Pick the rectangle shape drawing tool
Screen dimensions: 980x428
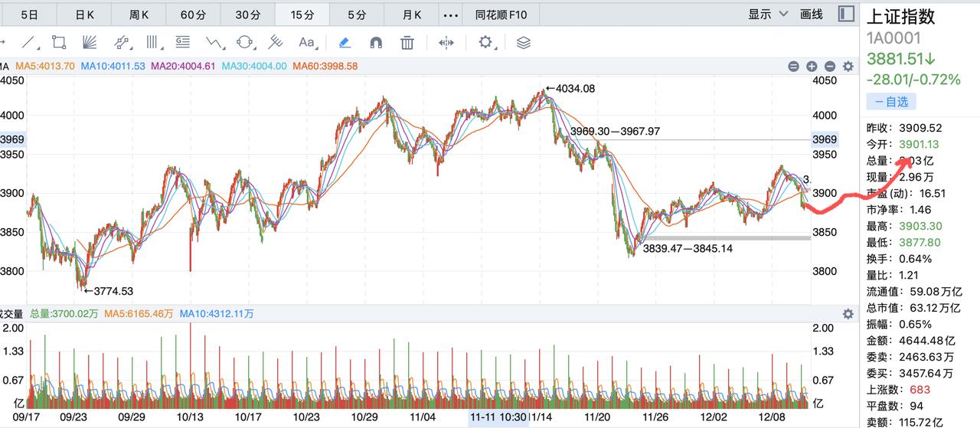tap(58, 42)
